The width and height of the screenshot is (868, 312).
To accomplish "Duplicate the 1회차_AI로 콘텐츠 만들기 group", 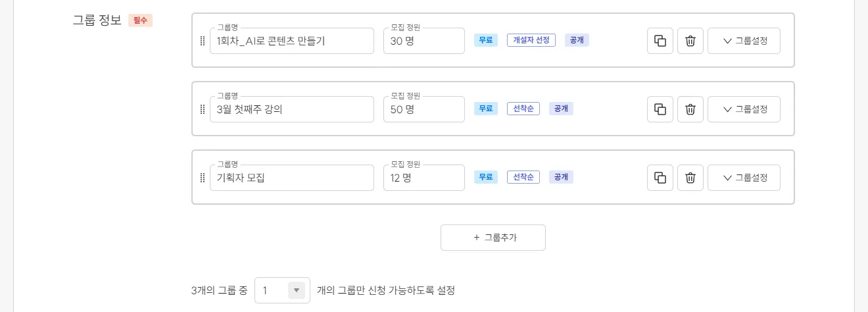I will tap(660, 41).
